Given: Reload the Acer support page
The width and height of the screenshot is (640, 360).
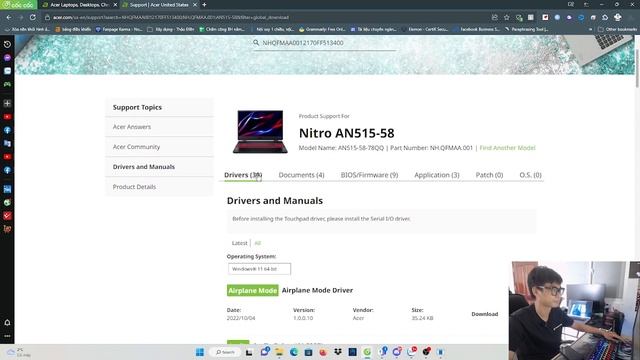Looking at the screenshot, I should point(33,17).
